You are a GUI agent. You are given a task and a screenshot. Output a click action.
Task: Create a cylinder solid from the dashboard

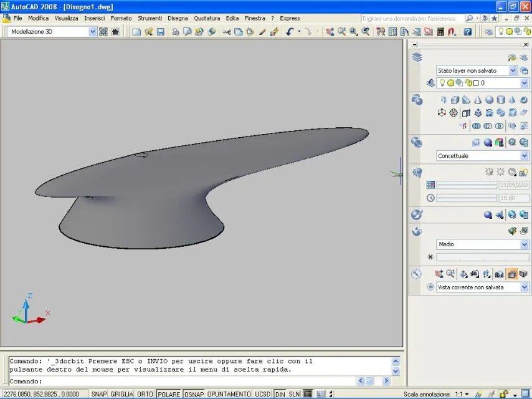(x=501, y=100)
